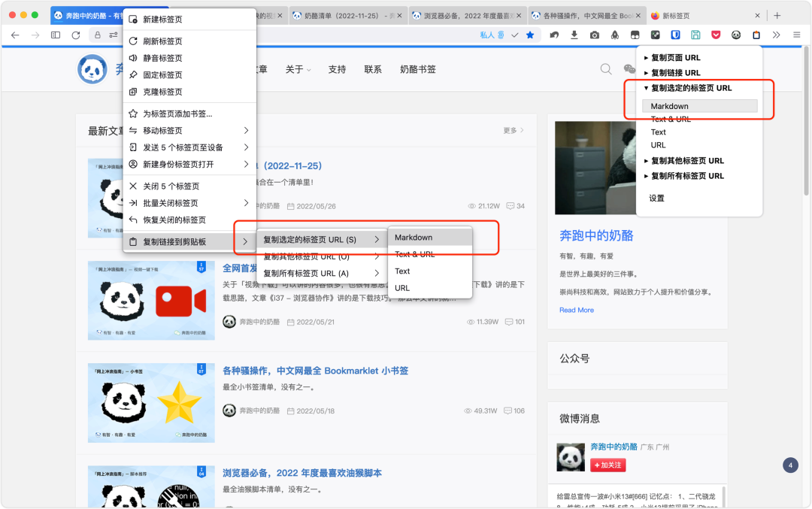812x509 pixels.
Task: Click the Read More link
Action: 577,310
